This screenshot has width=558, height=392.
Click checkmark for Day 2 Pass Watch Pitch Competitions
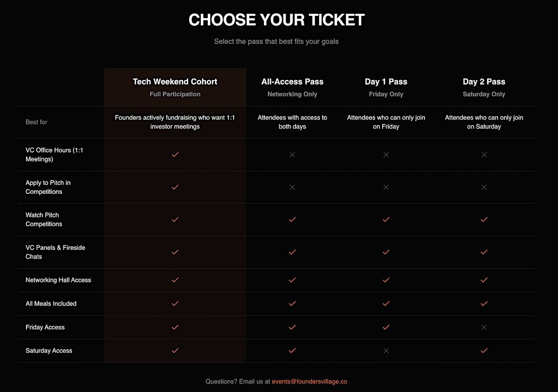pyautogui.click(x=484, y=219)
